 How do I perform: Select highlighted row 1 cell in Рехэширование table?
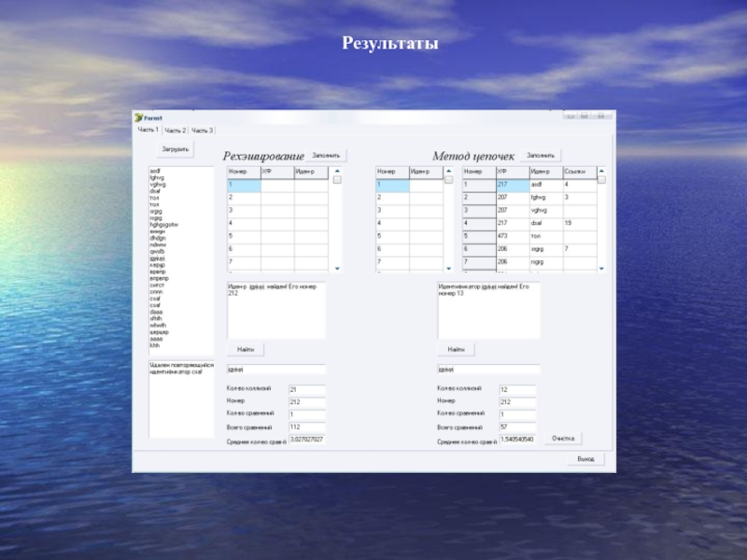coord(244,185)
